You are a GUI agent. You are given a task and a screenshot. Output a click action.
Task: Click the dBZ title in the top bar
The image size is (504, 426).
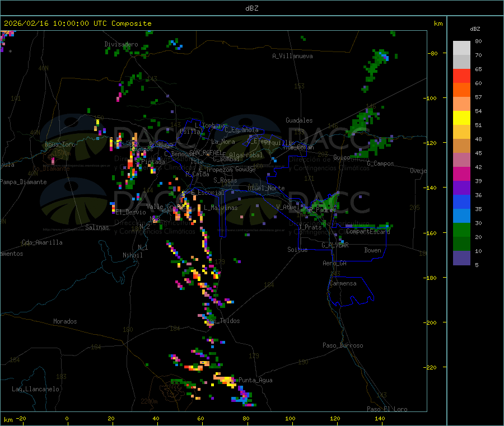point(251,8)
